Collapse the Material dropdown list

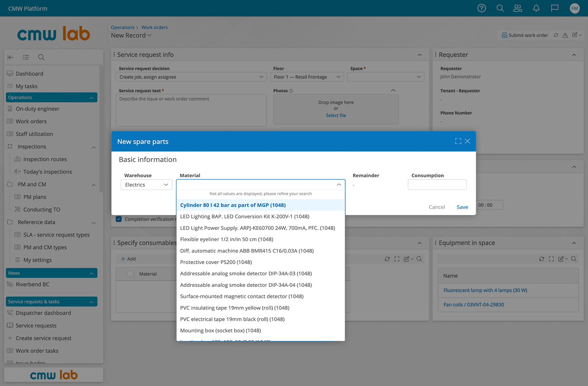tap(339, 185)
